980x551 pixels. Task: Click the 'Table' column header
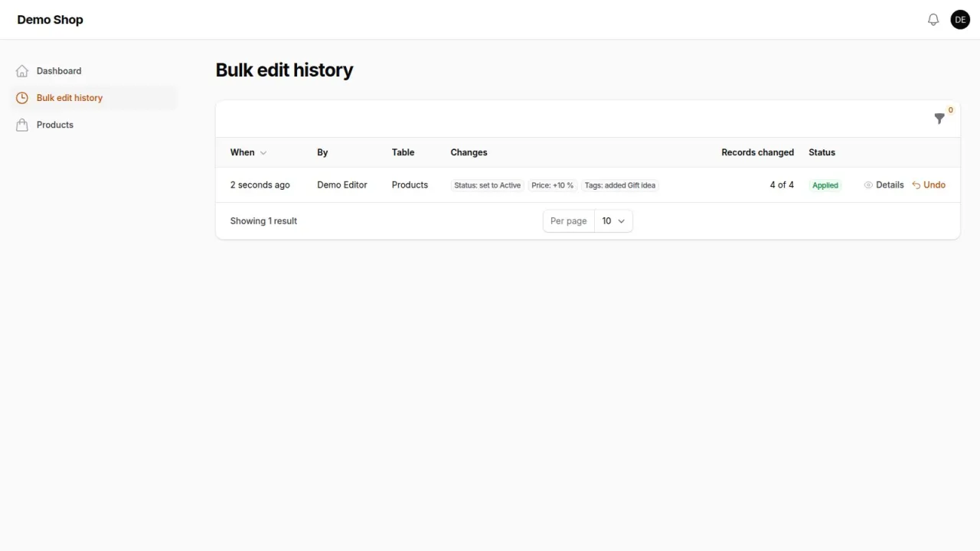point(403,152)
